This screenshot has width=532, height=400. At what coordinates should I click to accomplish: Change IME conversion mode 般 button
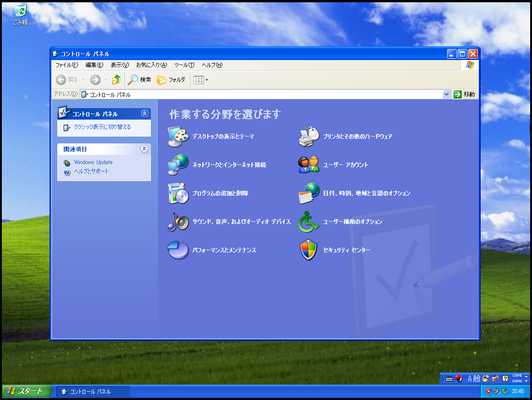click(x=477, y=378)
